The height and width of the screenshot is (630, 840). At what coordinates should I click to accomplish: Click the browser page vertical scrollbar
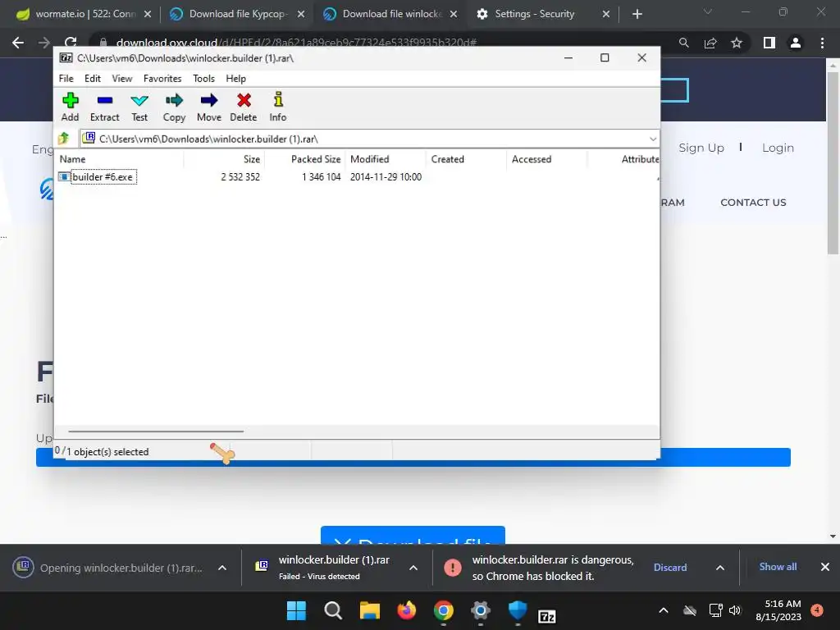pos(833,163)
